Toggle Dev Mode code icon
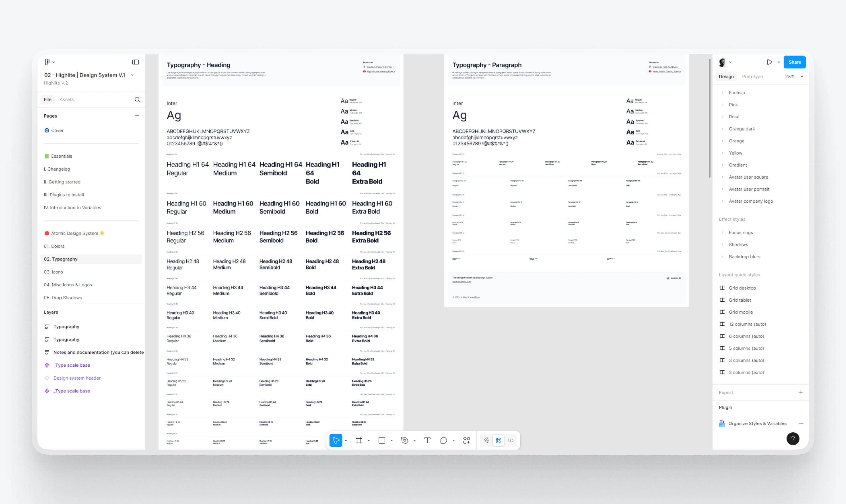846x504 pixels. pos(511,440)
